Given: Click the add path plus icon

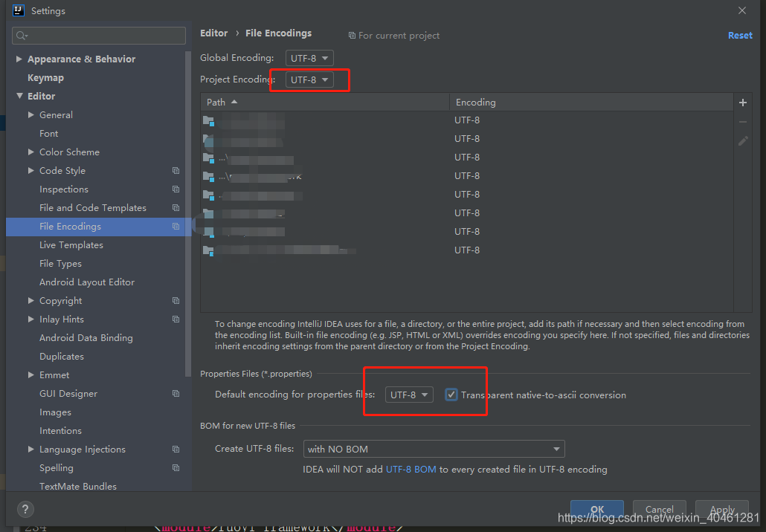Looking at the screenshot, I should pos(742,103).
